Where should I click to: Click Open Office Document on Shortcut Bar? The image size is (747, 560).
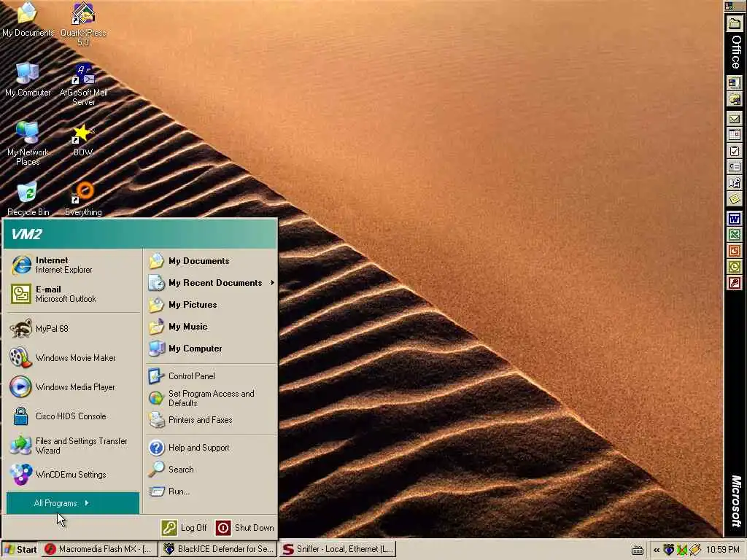click(735, 99)
